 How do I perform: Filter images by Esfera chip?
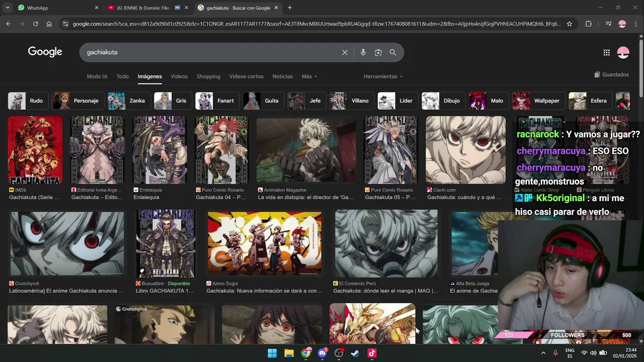click(x=590, y=101)
